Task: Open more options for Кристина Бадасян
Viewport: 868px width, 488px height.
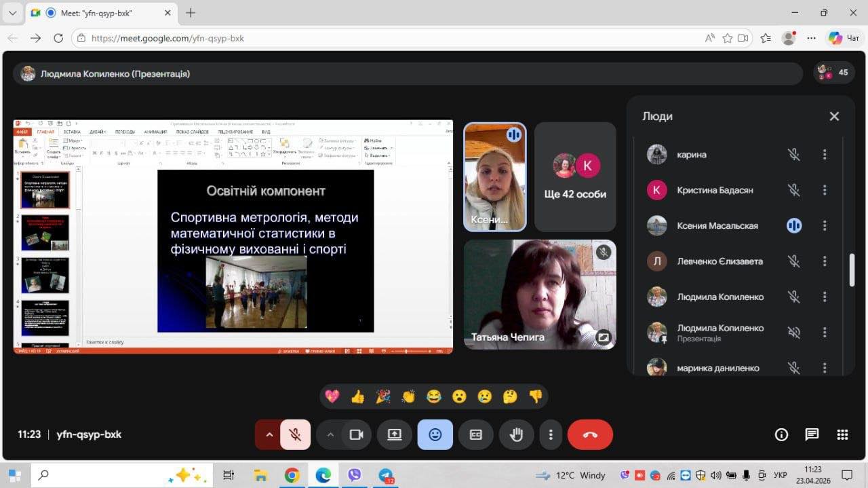Action: 825,190
